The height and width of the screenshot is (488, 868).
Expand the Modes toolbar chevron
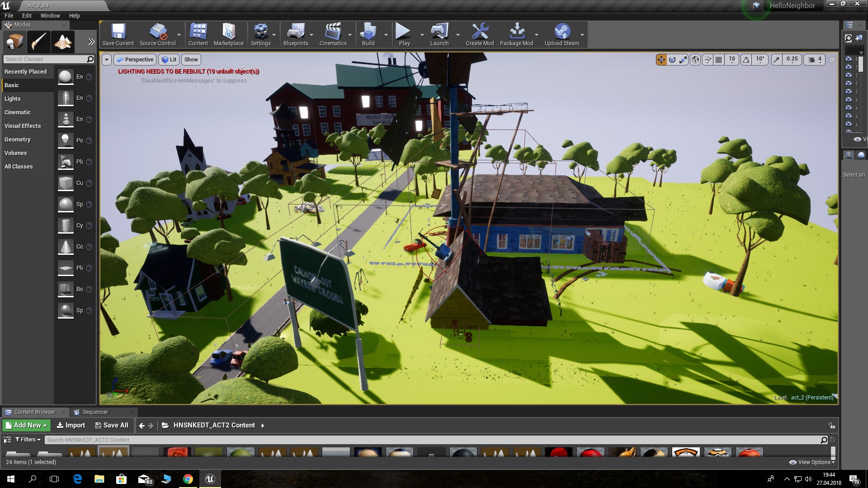91,42
